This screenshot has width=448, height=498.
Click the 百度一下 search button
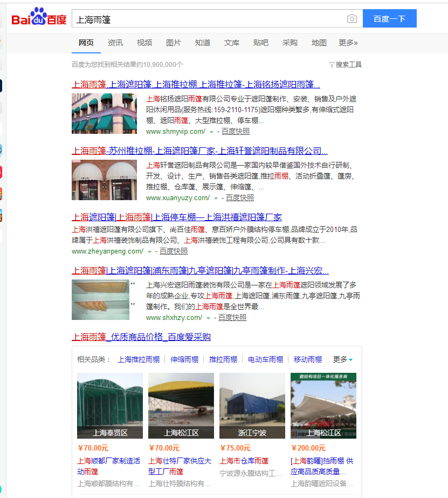[390, 18]
